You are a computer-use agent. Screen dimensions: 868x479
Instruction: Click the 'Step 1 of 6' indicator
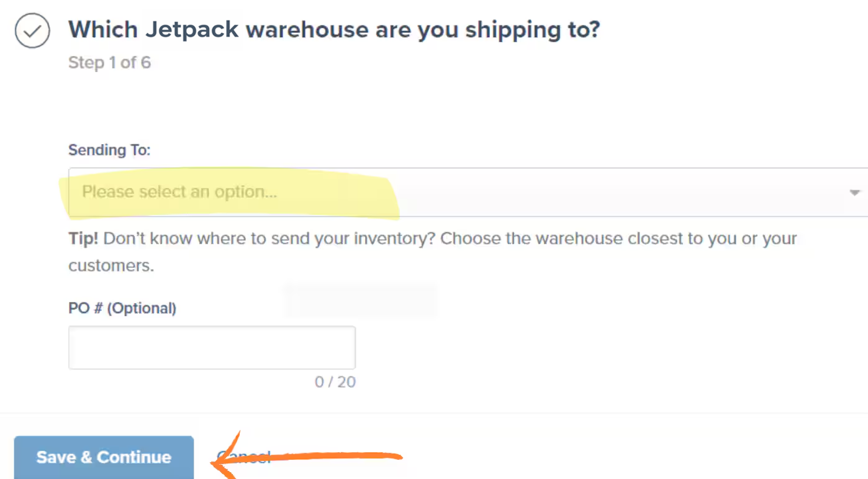(x=109, y=62)
